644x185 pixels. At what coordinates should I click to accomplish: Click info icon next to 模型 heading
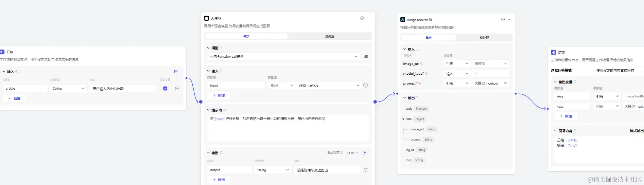pyautogui.click(x=221, y=48)
